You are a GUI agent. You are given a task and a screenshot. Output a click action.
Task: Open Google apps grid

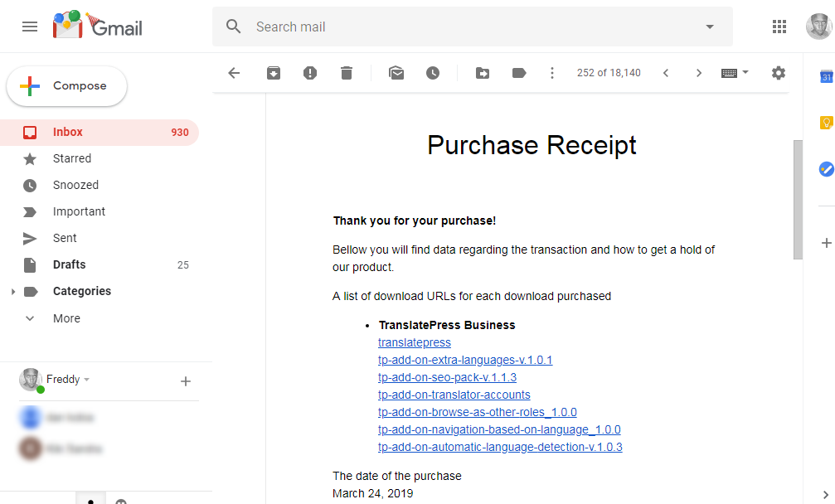pyautogui.click(x=779, y=27)
